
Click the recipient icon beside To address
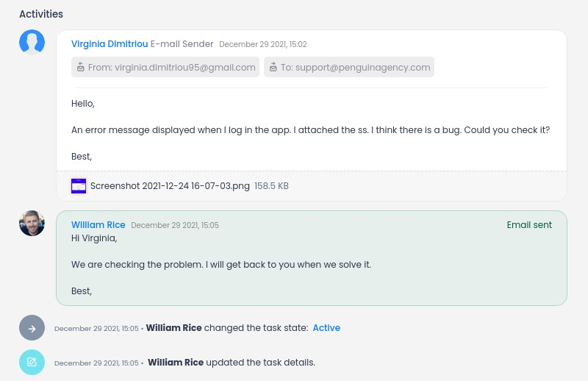[273, 67]
